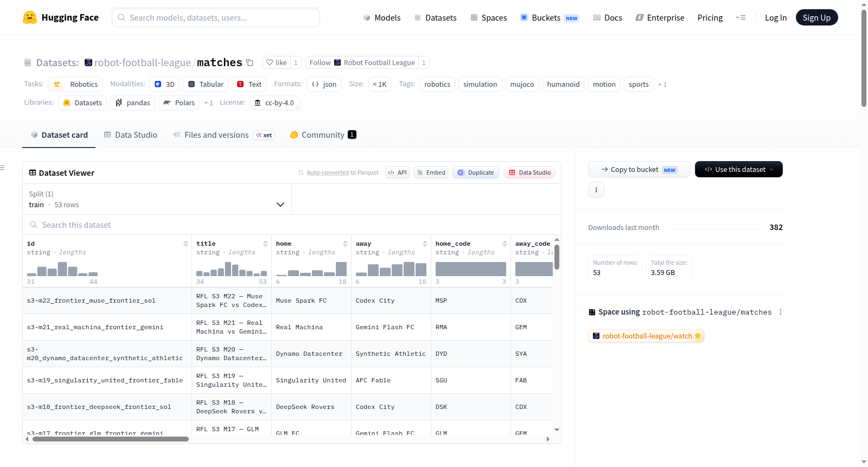Go to the Pricing page
The height and width of the screenshot is (467, 868).
710,17
